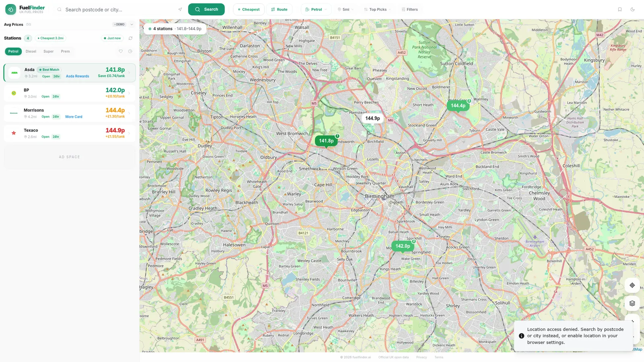Select the 142.0p map marker
This screenshot has width=644, height=362.
402,246
